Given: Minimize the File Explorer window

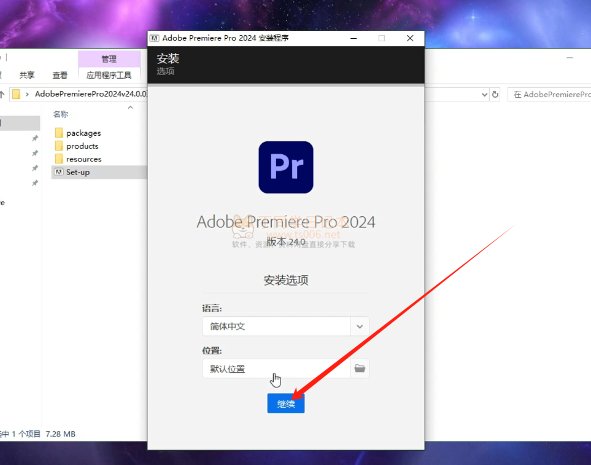Looking at the screenshot, I should pyautogui.click(x=570, y=58).
